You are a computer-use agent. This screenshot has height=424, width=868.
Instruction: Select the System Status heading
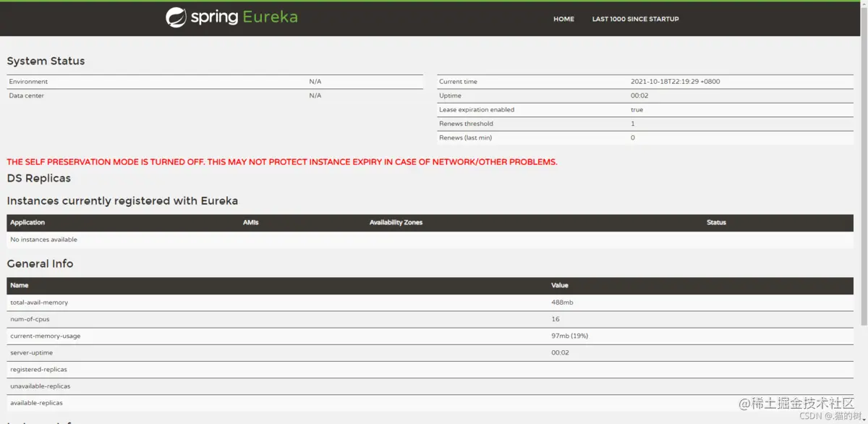coord(46,61)
